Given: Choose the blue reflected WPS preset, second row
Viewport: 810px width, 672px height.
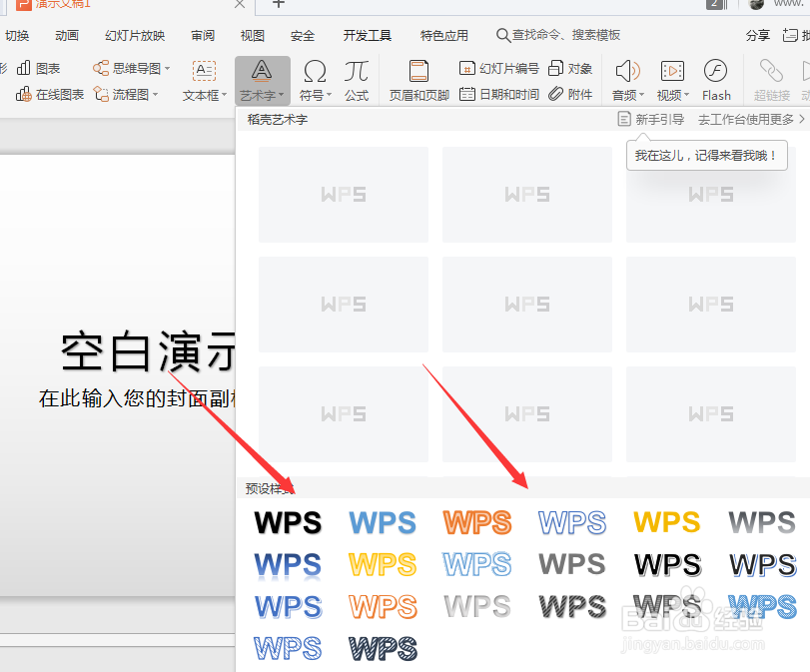Looking at the screenshot, I should tap(288, 565).
